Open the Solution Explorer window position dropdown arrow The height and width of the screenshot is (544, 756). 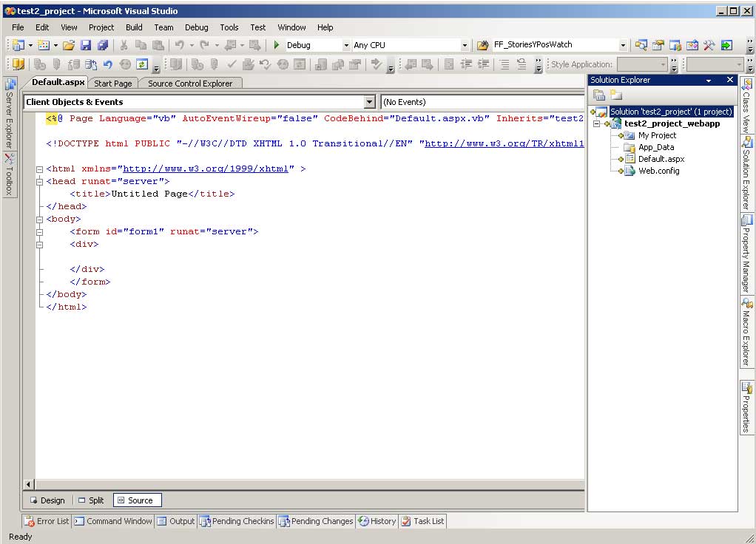709,81
